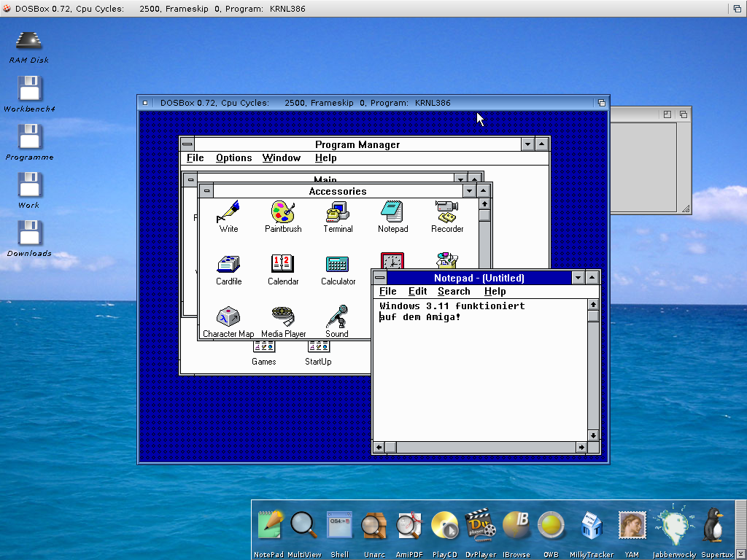Image resolution: width=747 pixels, height=560 pixels.
Task: Open the Cardfile icon
Action: tap(228, 265)
